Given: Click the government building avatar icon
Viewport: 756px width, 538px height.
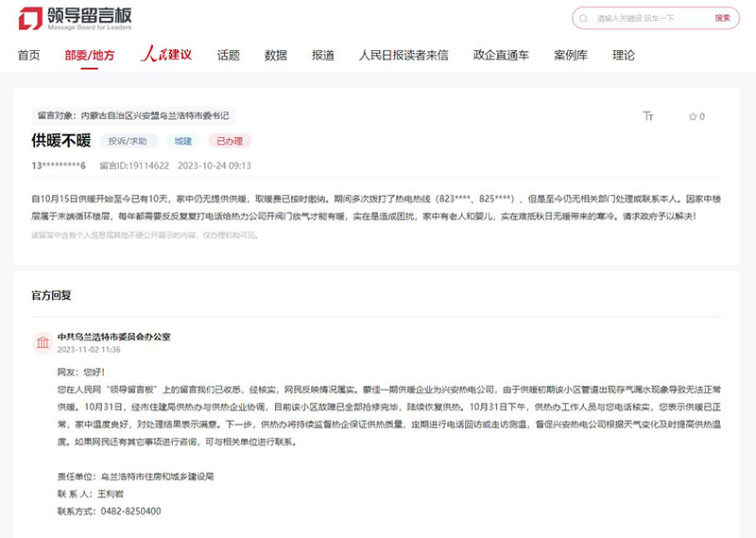Looking at the screenshot, I should [x=43, y=341].
